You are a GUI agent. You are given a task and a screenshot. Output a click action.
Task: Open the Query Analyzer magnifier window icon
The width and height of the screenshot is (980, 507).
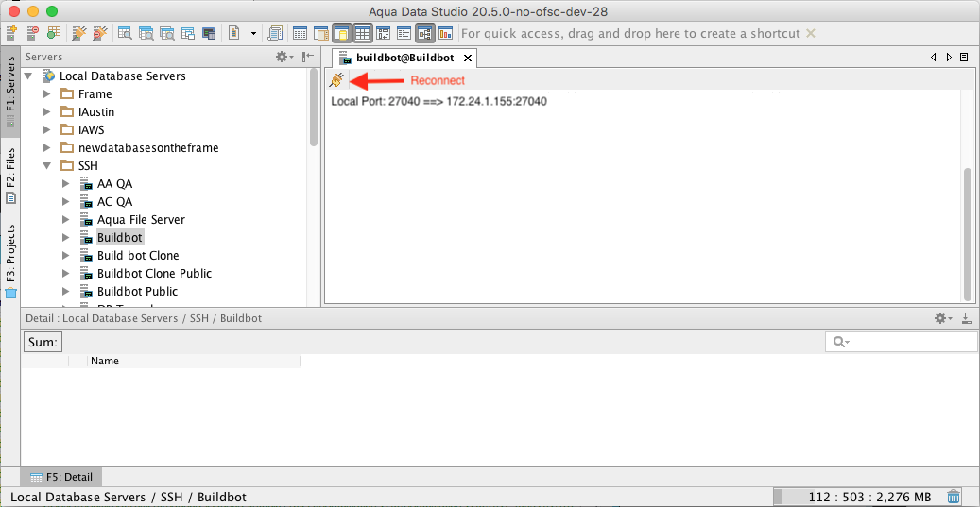(x=125, y=33)
